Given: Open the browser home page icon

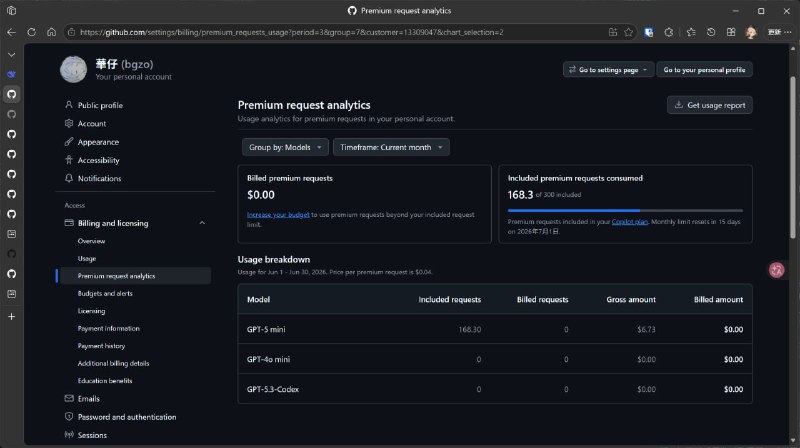Looking at the screenshot, I should coord(52,32).
